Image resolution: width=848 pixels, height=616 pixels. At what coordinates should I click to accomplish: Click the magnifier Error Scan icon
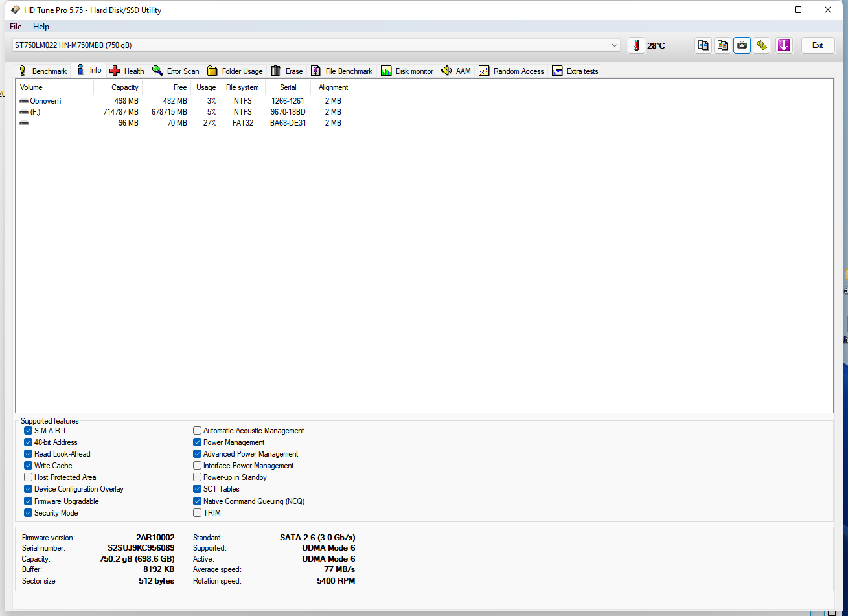[x=157, y=71]
